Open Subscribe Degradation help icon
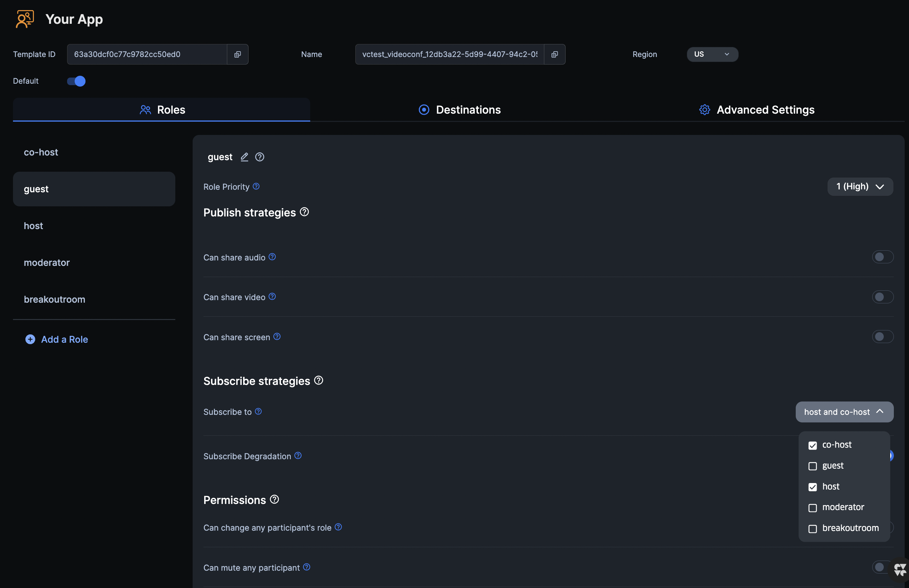Viewport: 909px width, 588px height. point(298,456)
